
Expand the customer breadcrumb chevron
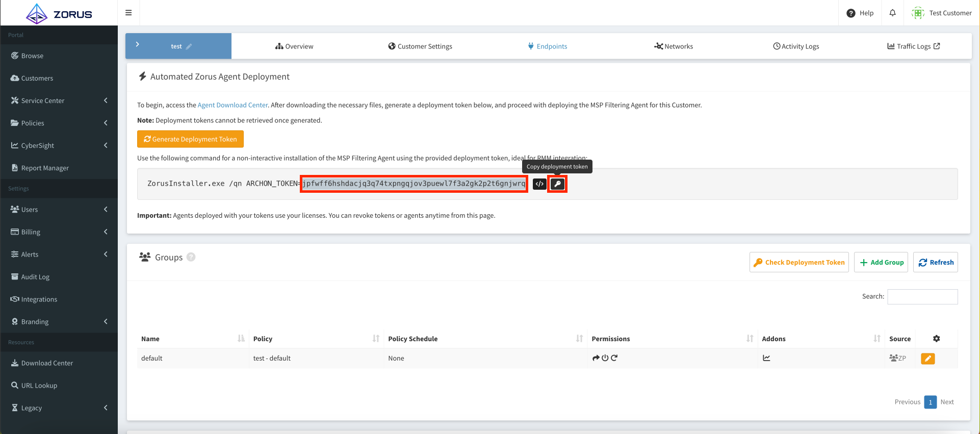click(137, 45)
